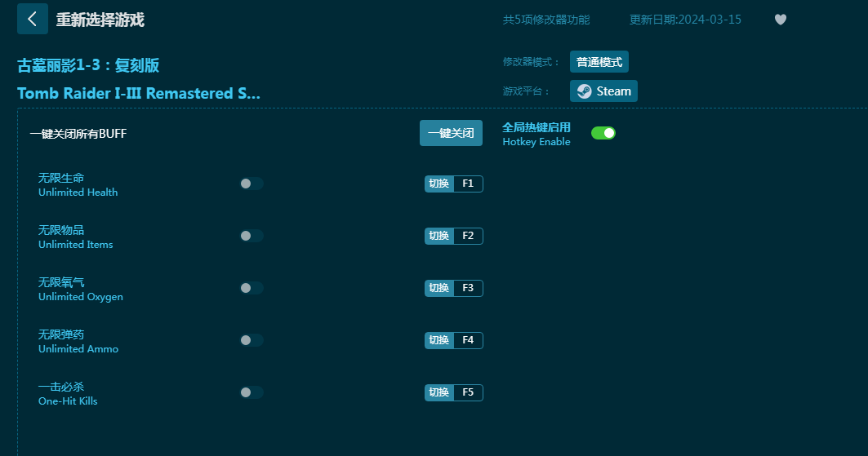Click the heart favorite icon
Viewport: 868px width, 456px height.
pyautogui.click(x=781, y=20)
